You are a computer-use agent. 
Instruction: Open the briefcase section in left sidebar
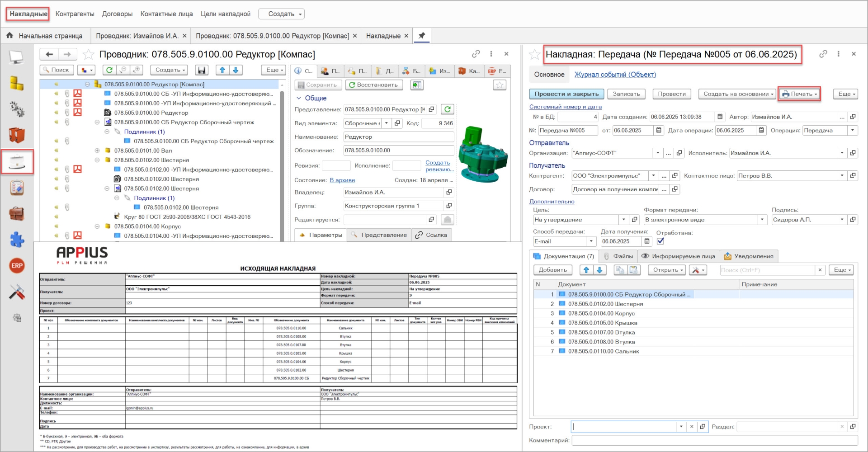pyautogui.click(x=17, y=213)
